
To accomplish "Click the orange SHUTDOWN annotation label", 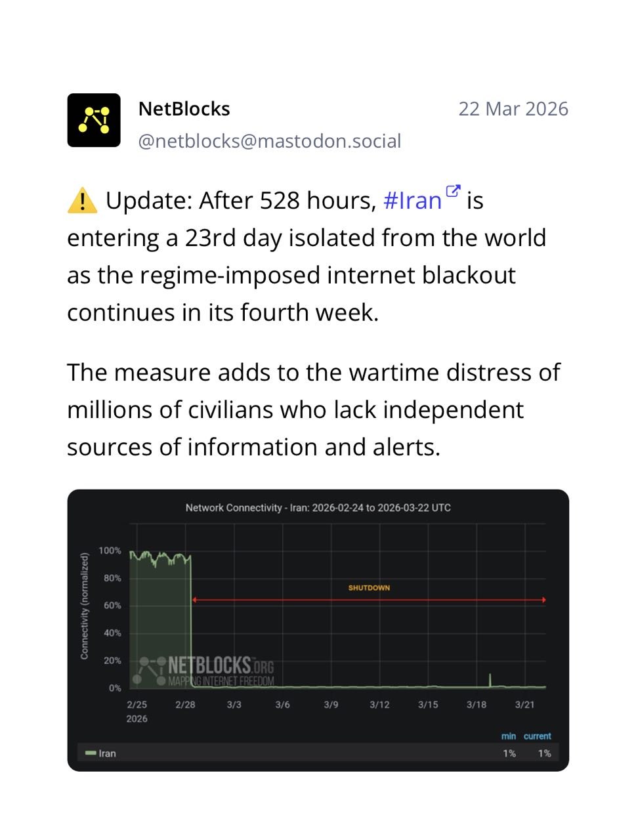I will 369,588.
